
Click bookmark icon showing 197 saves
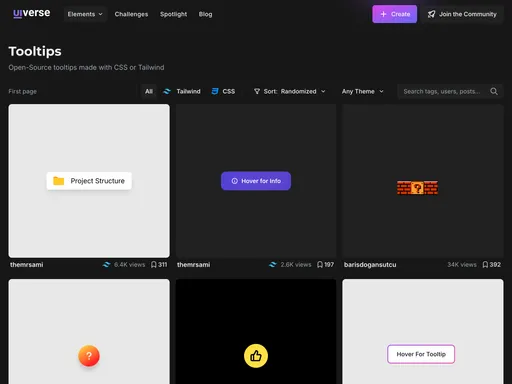click(320, 265)
